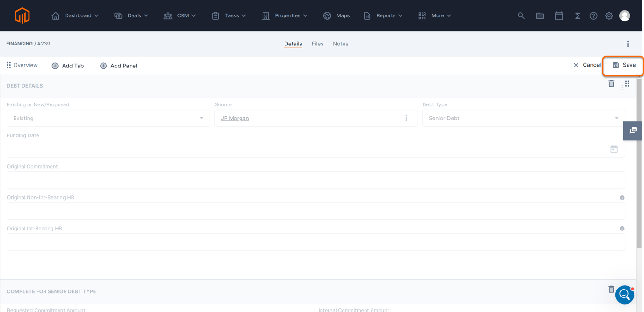
Task: Open the chat search bubble
Action: (625, 295)
